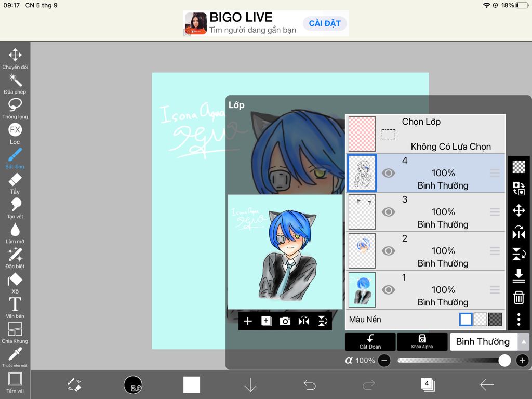Redo with greyed forward arrow

tap(368, 385)
